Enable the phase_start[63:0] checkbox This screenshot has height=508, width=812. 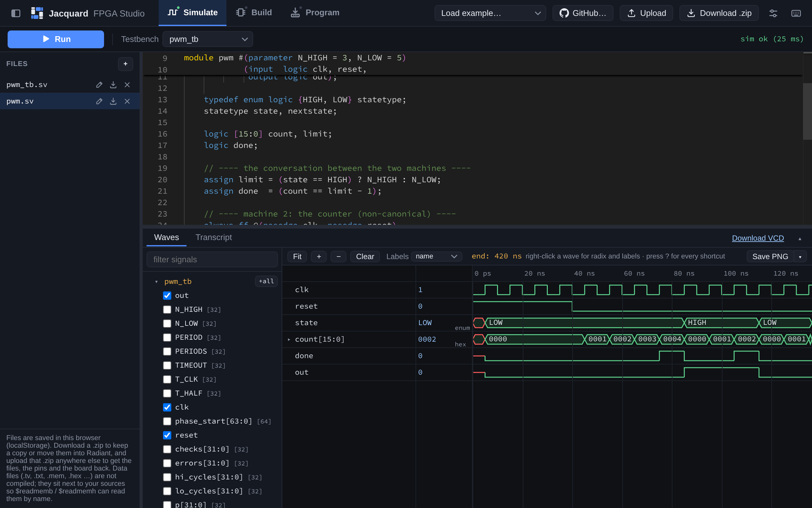(x=167, y=421)
